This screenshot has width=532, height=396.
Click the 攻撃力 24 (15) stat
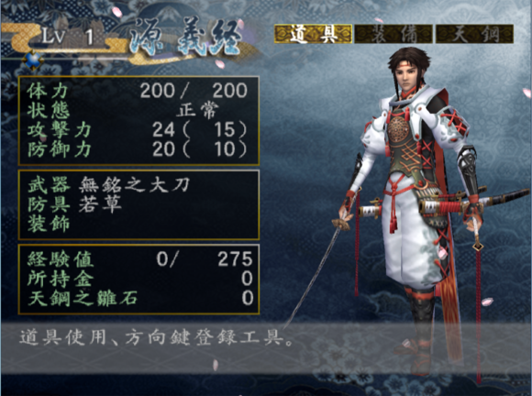tap(139, 129)
